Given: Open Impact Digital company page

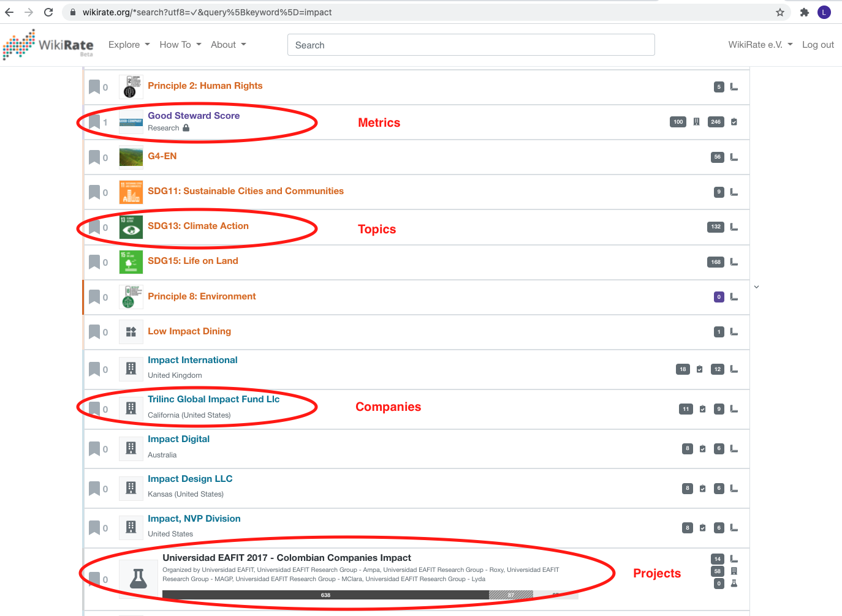Looking at the screenshot, I should 178,439.
